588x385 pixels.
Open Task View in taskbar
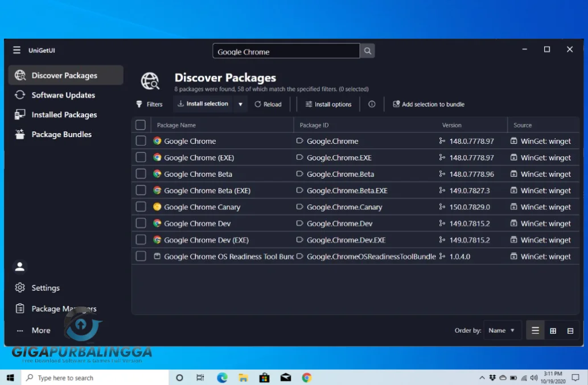(x=200, y=378)
